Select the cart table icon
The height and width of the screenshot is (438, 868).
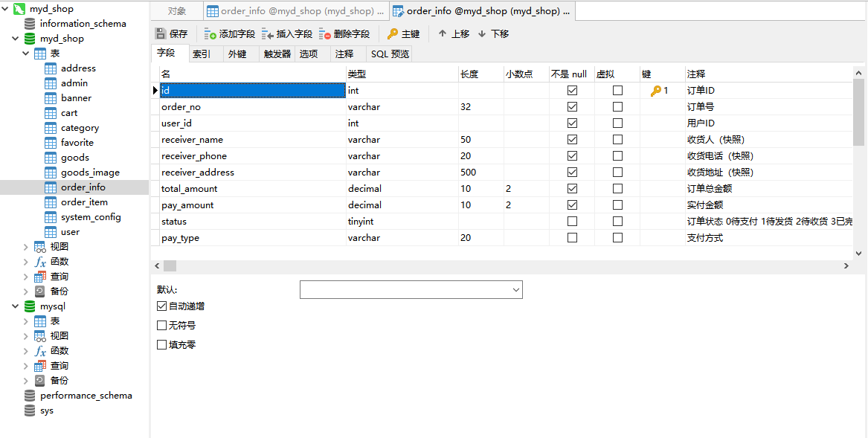point(51,113)
